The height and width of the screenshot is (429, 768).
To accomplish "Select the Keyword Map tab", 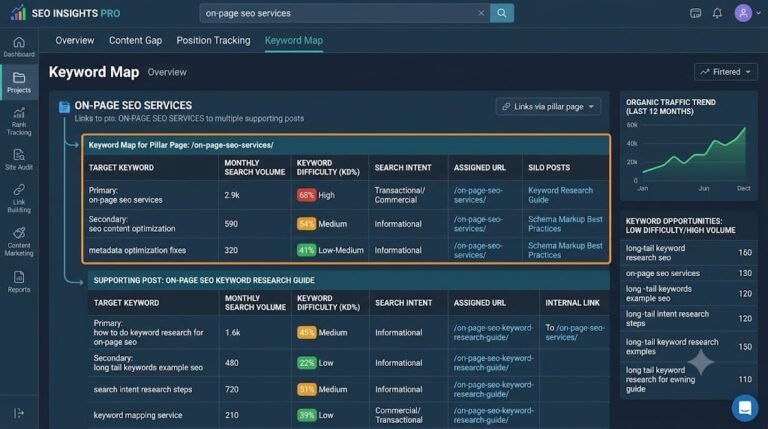I will click(x=293, y=41).
